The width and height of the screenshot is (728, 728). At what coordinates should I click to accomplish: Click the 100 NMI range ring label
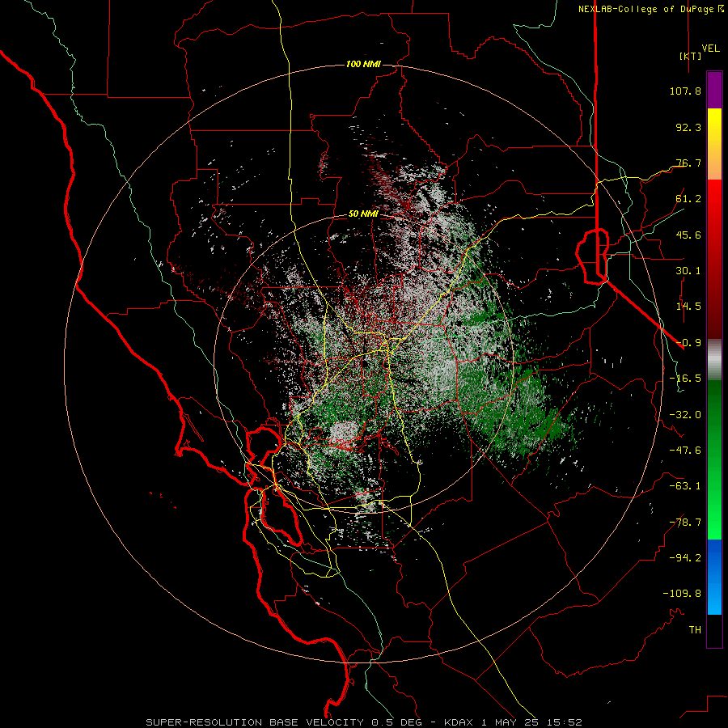(x=363, y=64)
